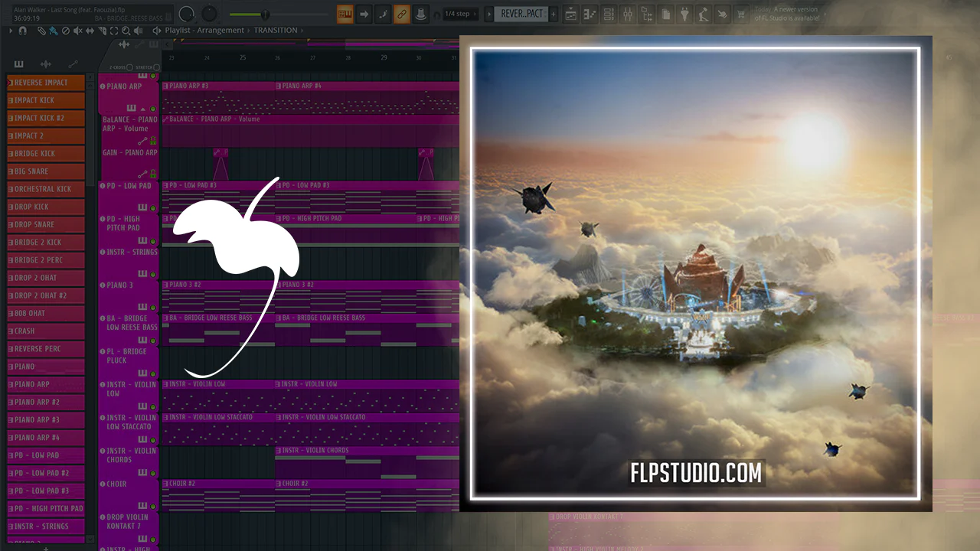Select the Draw pencil tool in playlist toolbar
Screen dimensions: 980x551
pos(43,31)
